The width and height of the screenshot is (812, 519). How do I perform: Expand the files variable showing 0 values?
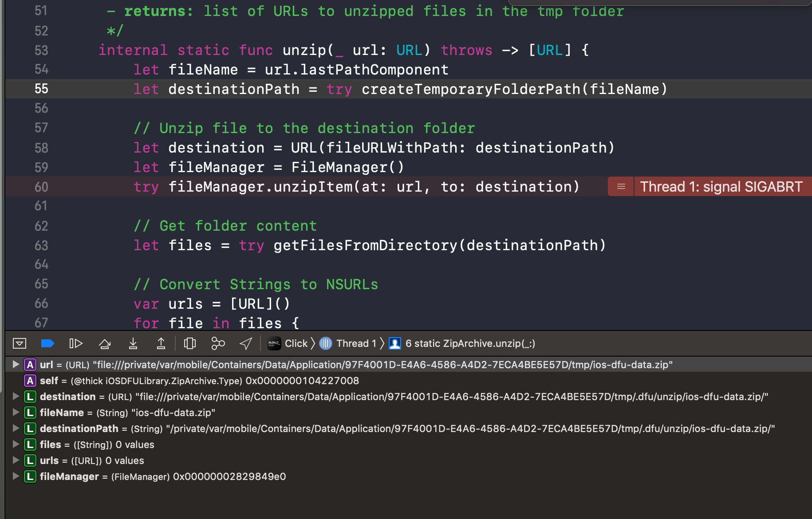pos(16,444)
